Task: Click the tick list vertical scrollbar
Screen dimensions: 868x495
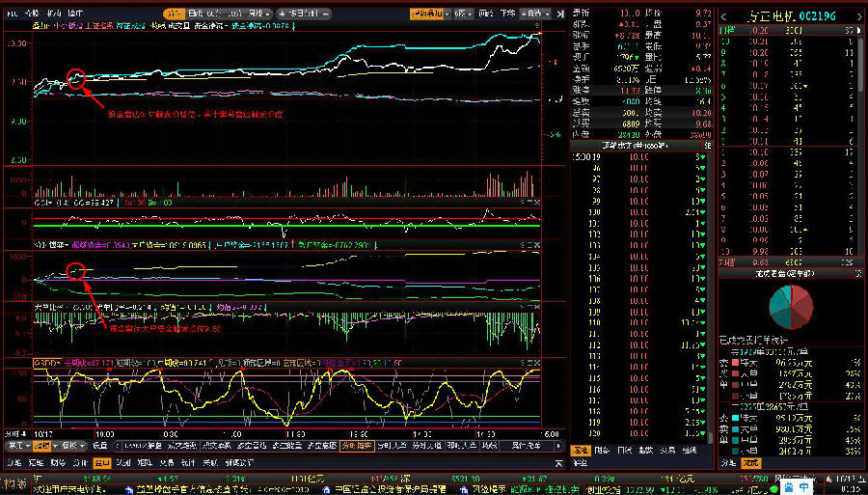Action: [x=711, y=289]
